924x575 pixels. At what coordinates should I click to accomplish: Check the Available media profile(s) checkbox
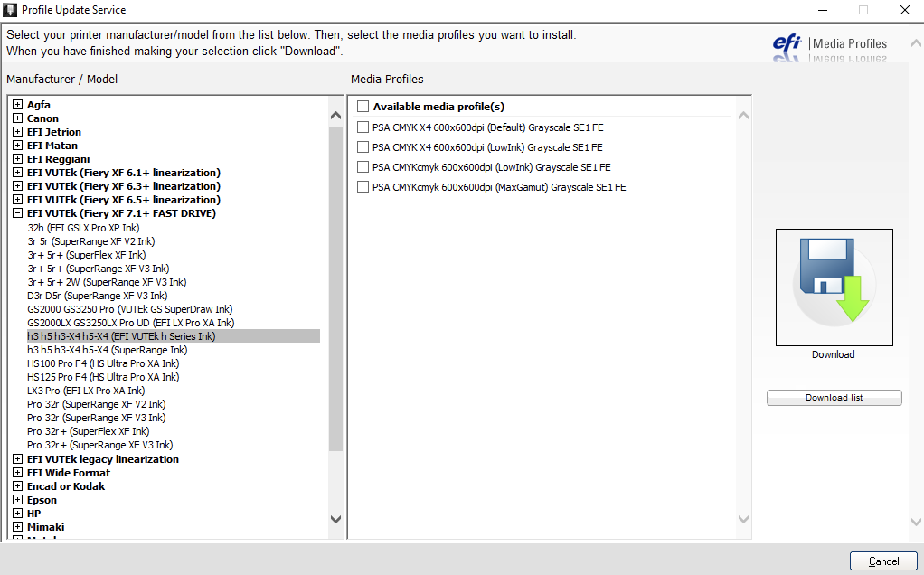363,106
